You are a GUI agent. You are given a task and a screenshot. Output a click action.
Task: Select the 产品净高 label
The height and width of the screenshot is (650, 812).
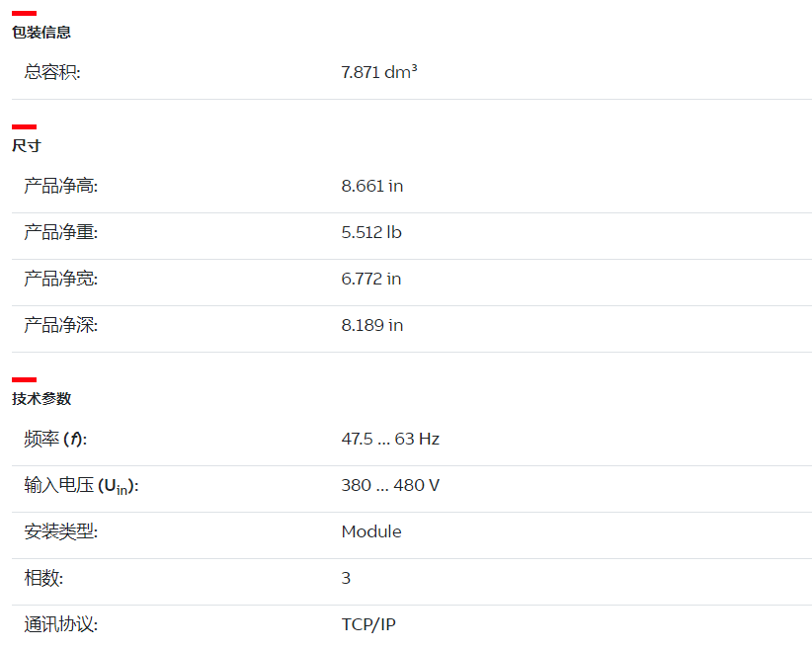coord(61,186)
